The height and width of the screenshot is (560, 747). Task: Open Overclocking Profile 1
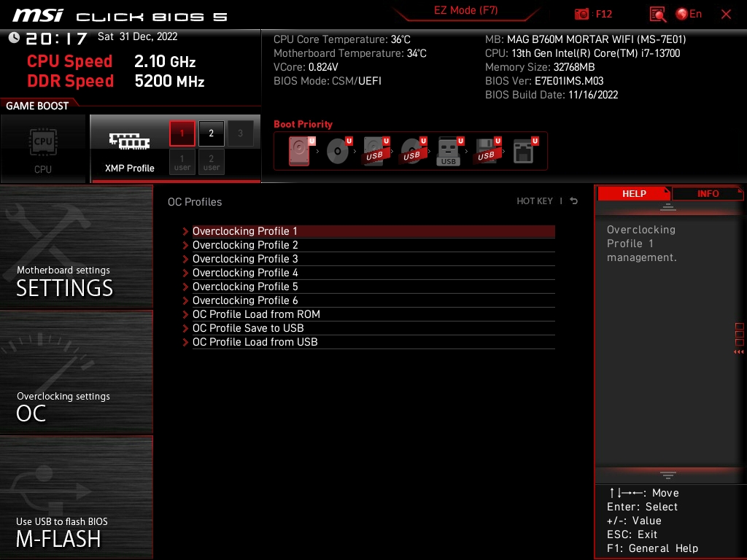pyautogui.click(x=373, y=231)
